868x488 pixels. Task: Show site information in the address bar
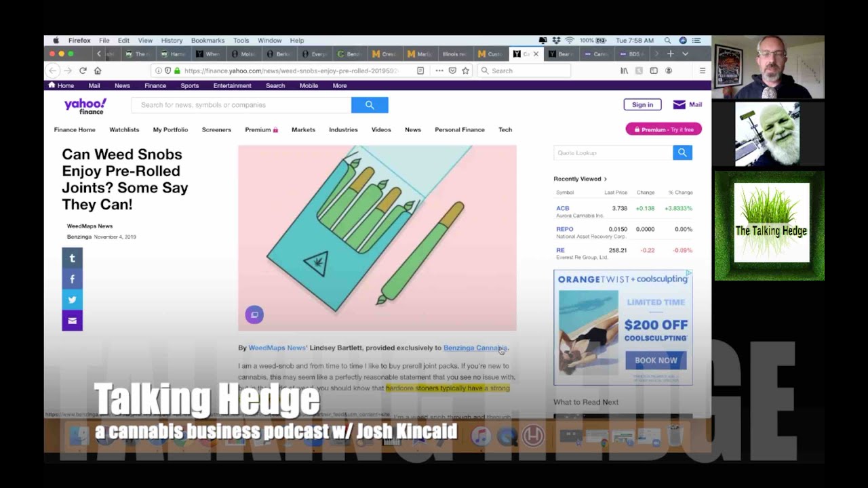[x=158, y=70]
